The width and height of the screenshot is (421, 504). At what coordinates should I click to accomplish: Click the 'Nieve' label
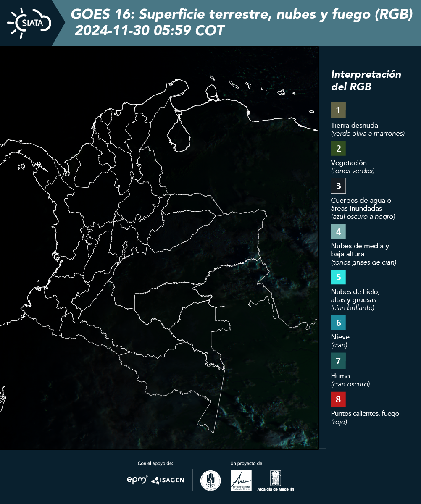(340, 337)
